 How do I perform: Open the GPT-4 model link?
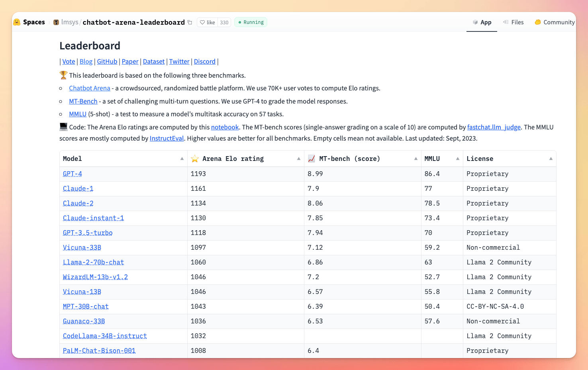pyautogui.click(x=73, y=174)
